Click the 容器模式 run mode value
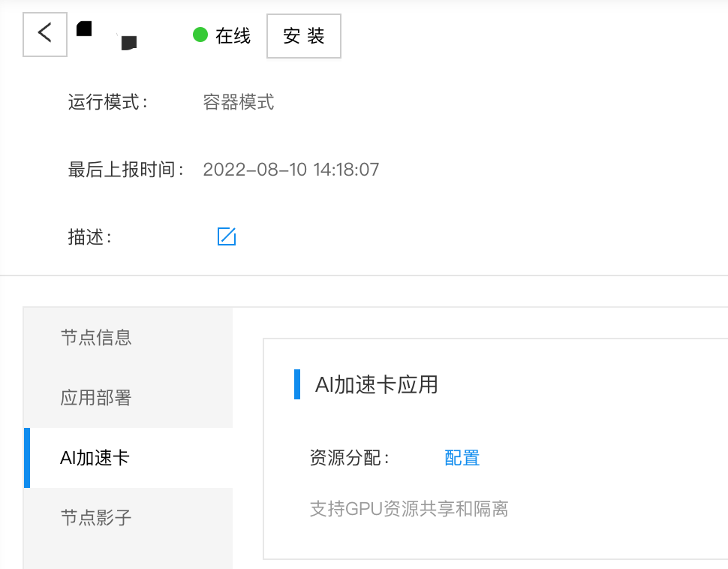 point(239,102)
